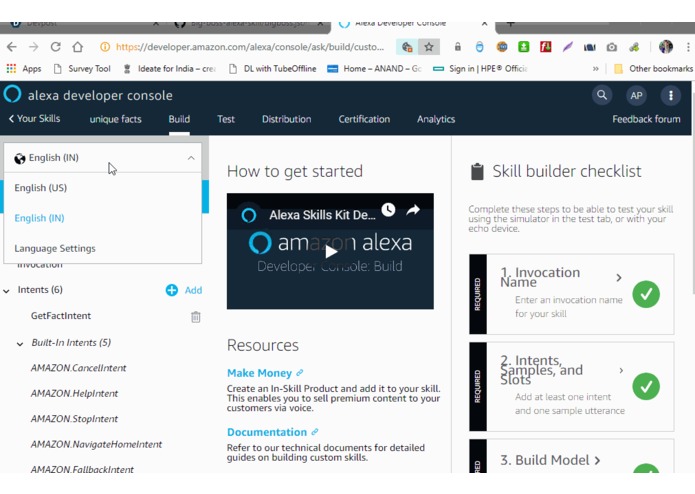Open the console three-dot options menu
The width and height of the screenshot is (695, 494).
[671, 95]
